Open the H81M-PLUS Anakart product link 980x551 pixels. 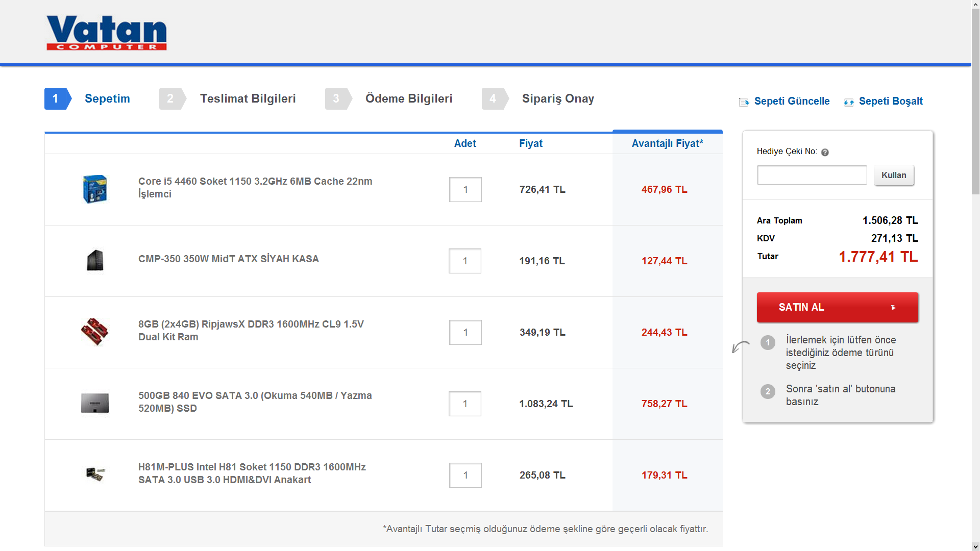coord(252,473)
